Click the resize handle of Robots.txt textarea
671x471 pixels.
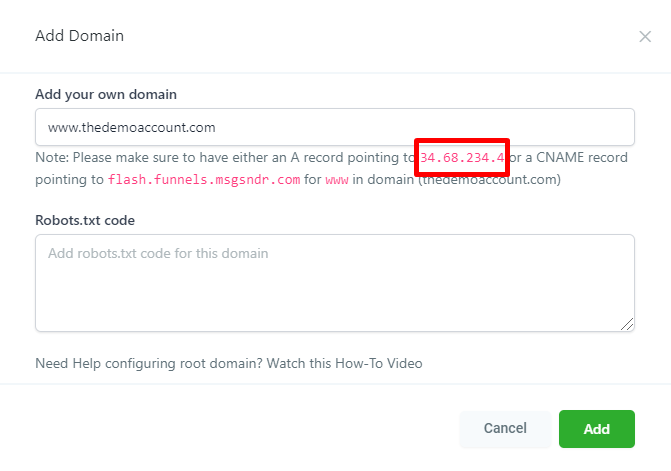[x=627, y=324]
